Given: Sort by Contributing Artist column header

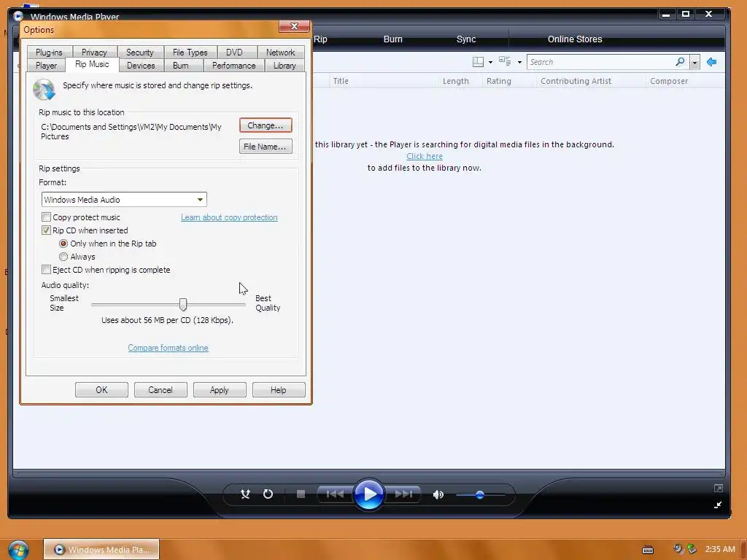Looking at the screenshot, I should (x=576, y=81).
